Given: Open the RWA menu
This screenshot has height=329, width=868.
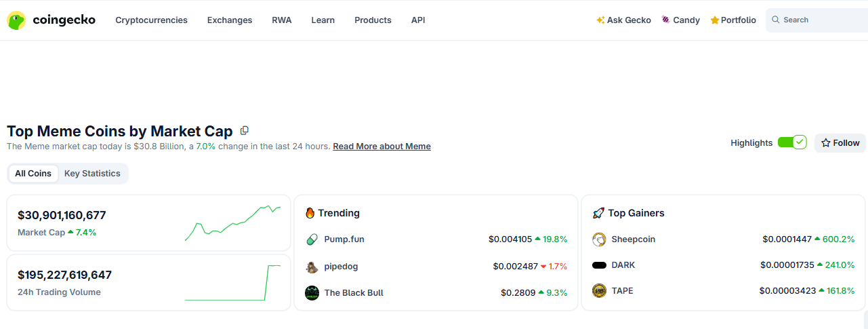Looking at the screenshot, I should [x=282, y=20].
